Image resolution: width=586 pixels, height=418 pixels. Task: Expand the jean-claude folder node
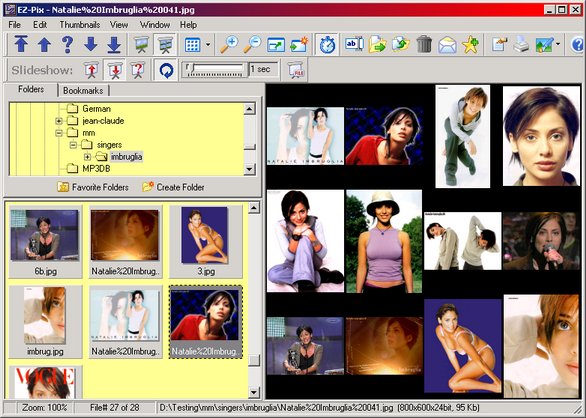pos(59,121)
